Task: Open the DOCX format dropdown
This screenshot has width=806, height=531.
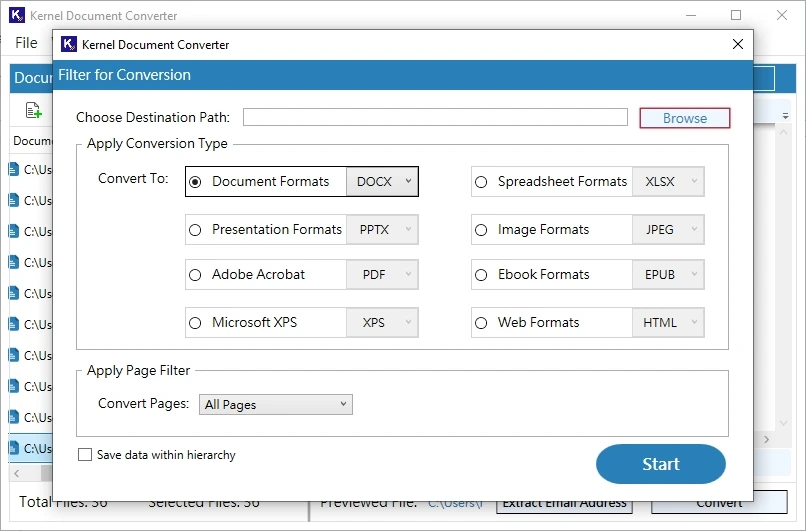Action: (382, 181)
